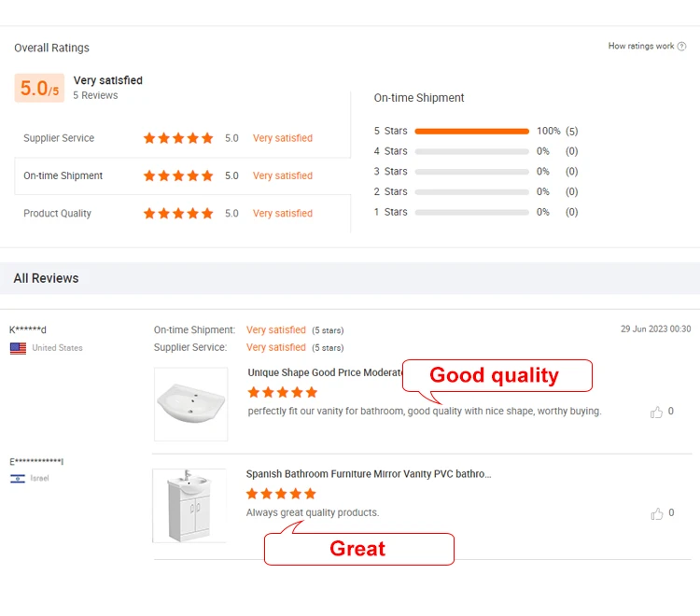
Task: Click the Israel flag icon
Action: click(18, 479)
